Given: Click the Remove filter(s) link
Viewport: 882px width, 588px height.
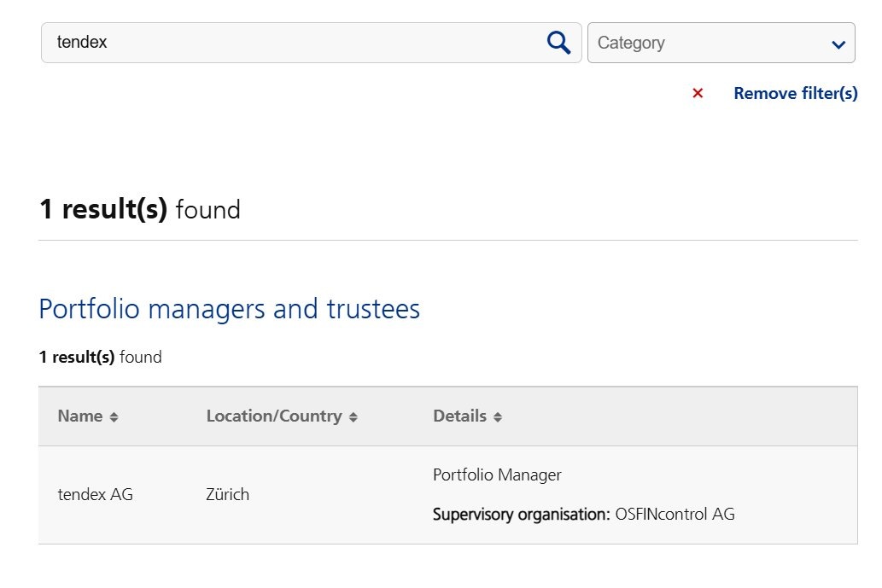Looking at the screenshot, I should (x=795, y=94).
